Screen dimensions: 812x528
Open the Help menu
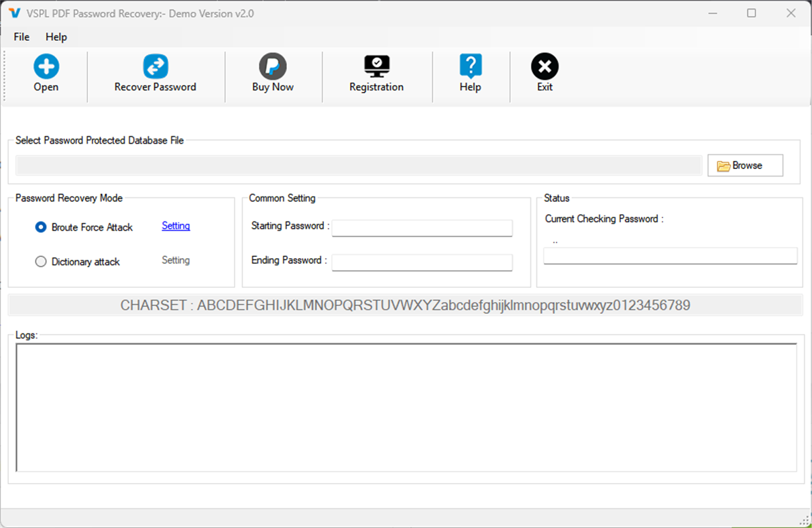56,37
